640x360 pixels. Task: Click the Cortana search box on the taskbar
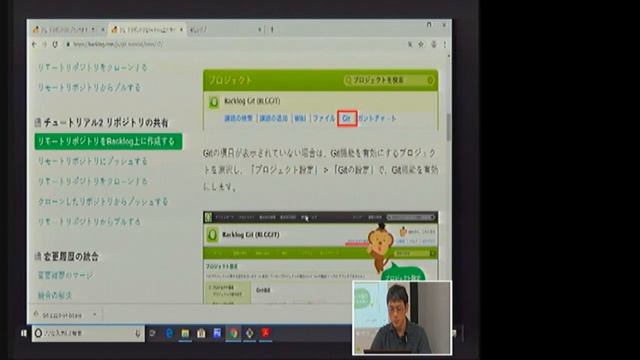[x=88, y=333]
